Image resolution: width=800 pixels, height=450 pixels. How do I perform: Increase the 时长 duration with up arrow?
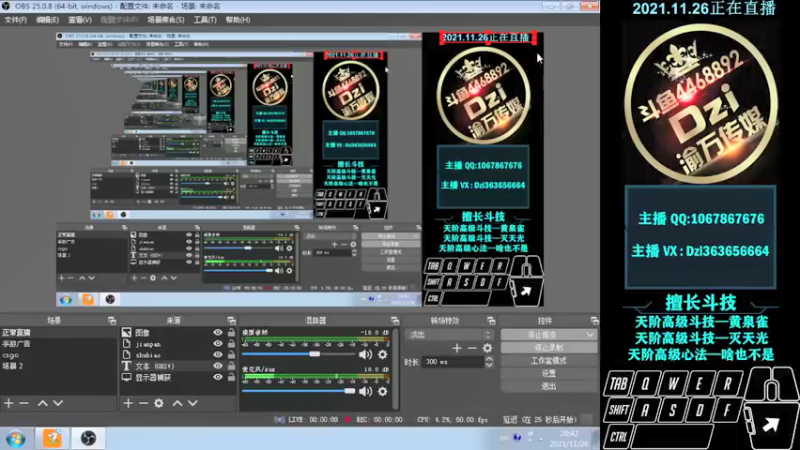pos(489,359)
